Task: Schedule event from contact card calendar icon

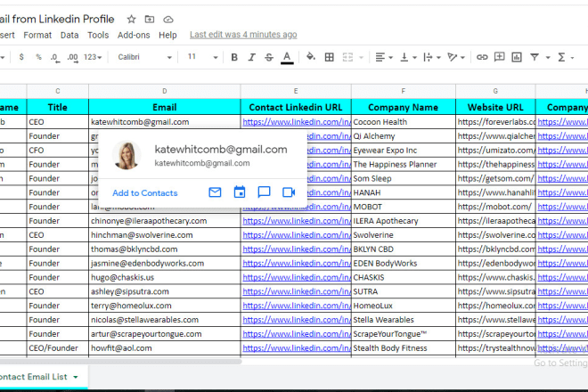Action: [x=240, y=192]
